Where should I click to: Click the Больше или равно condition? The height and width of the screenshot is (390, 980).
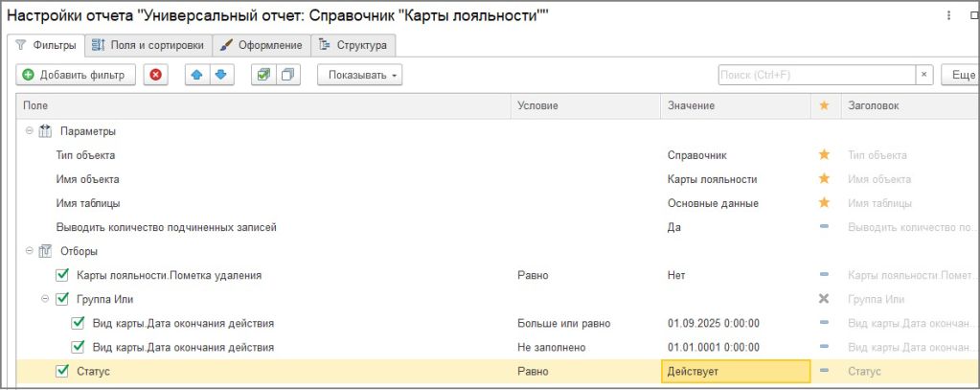pos(563,323)
